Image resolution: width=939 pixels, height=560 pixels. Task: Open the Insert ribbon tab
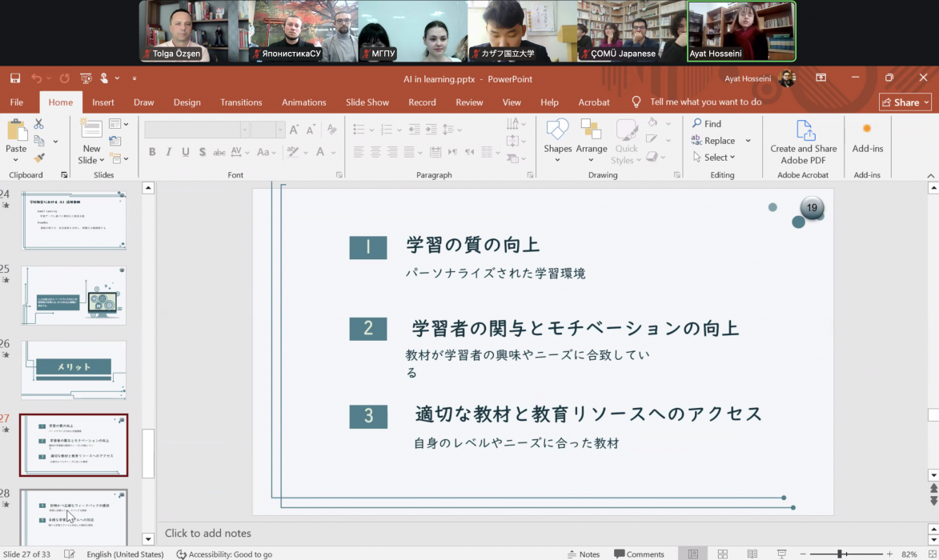[103, 102]
